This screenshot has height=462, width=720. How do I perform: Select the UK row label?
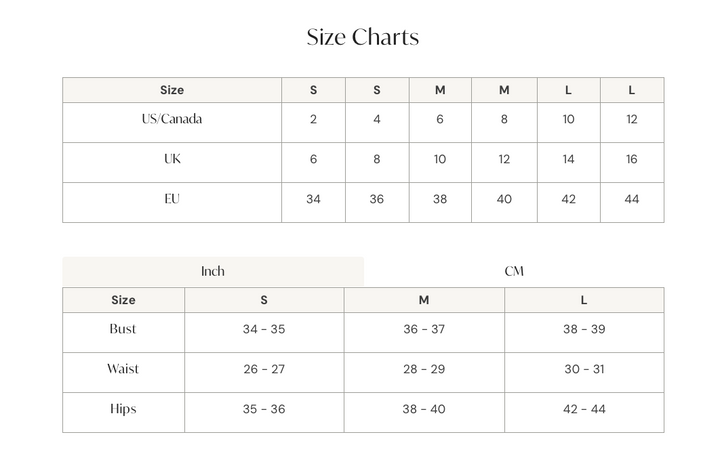click(172, 160)
